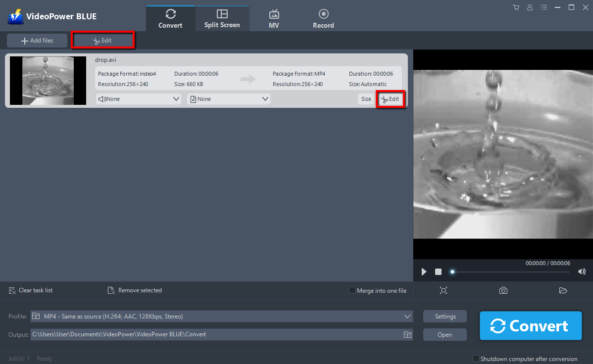Mute audio using the volume speaker icon
593x364 pixels.
582,272
